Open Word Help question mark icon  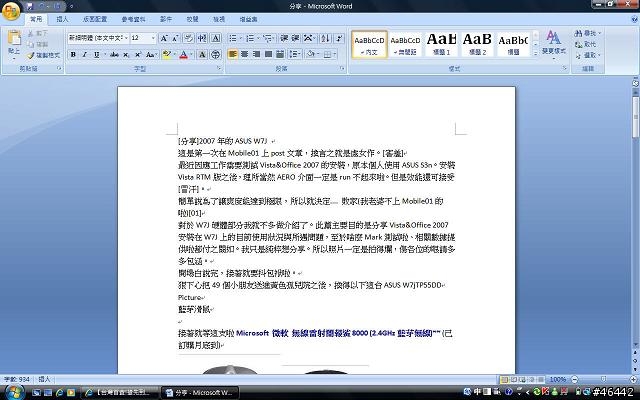pos(634,19)
